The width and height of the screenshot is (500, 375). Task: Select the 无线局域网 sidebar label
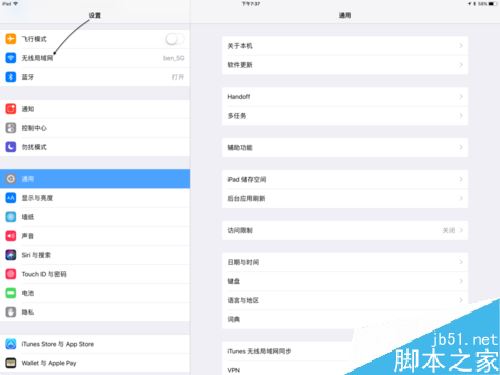click(37, 58)
